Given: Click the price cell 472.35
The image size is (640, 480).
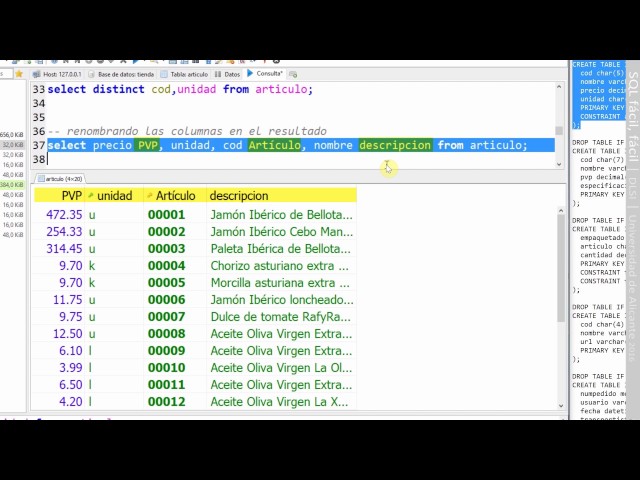Looking at the screenshot, I should point(64,215).
